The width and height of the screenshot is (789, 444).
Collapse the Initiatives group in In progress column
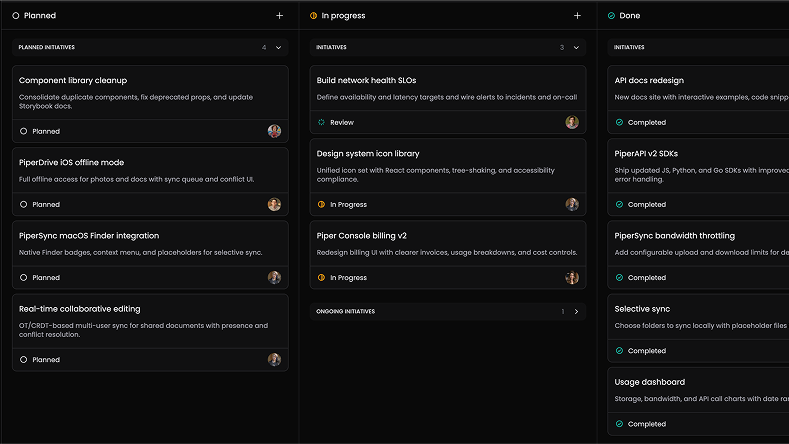coord(577,47)
